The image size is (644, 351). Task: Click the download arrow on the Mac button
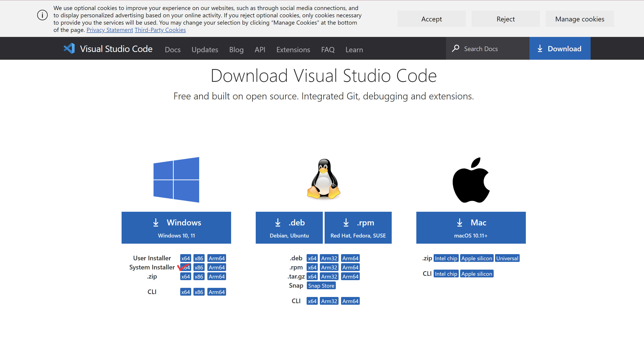[459, 222]
